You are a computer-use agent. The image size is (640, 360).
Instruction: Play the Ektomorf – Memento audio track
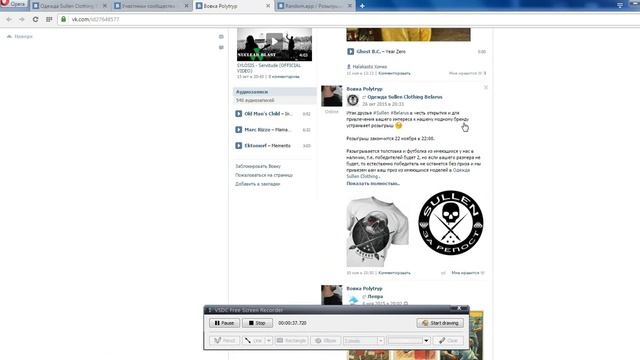(x=239, y=146)
